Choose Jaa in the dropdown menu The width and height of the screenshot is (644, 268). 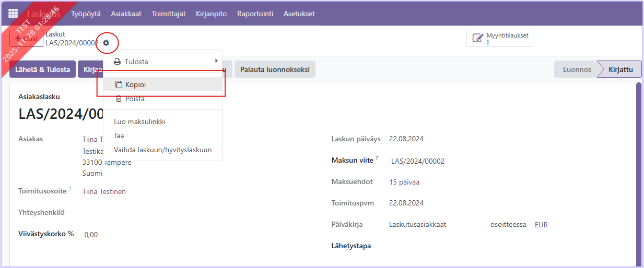[x=119, y=136]
